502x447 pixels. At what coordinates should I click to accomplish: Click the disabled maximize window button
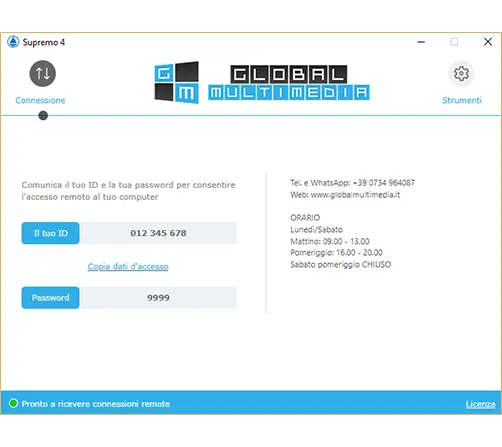pos(454,42)
